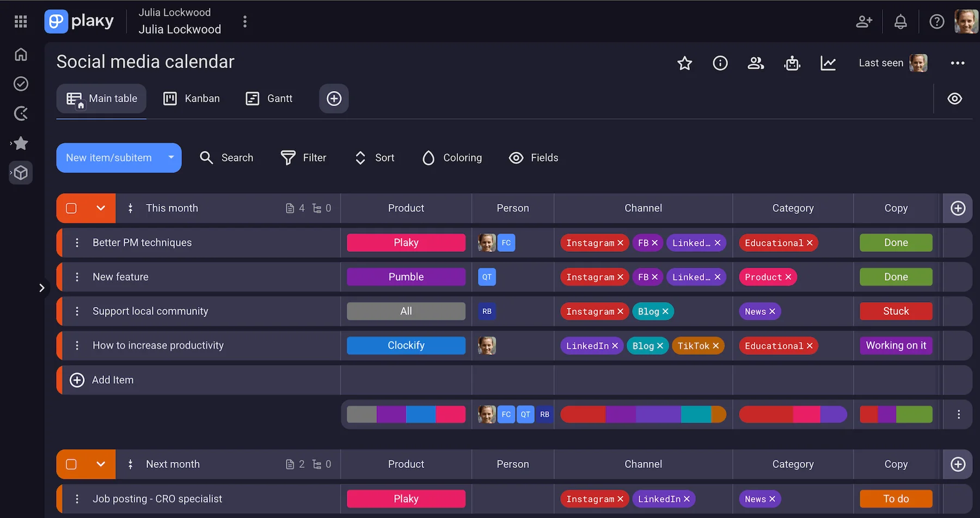
Task: Add a new view with plus button
Action: pos(334,98)
